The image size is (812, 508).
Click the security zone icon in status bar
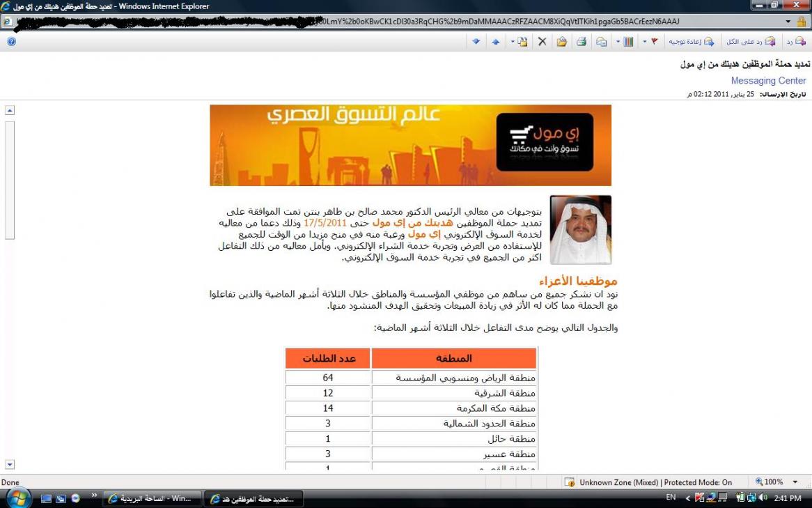point(570,482)
